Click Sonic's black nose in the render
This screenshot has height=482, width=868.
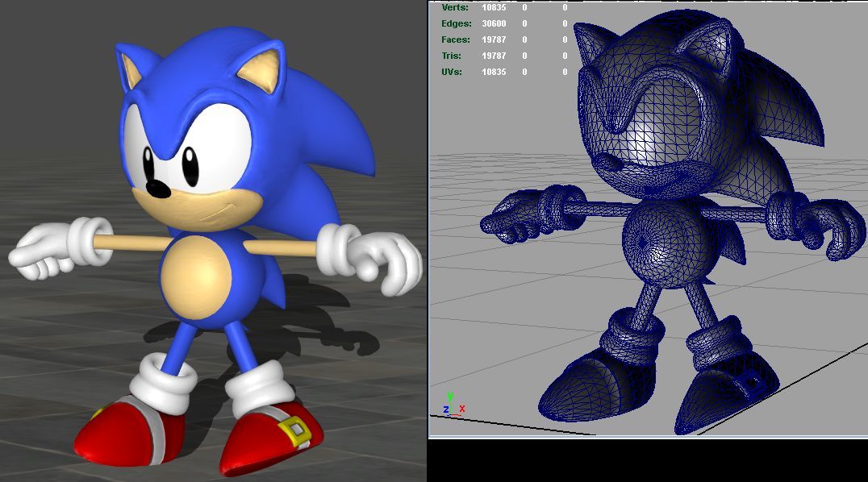(160, 189)
